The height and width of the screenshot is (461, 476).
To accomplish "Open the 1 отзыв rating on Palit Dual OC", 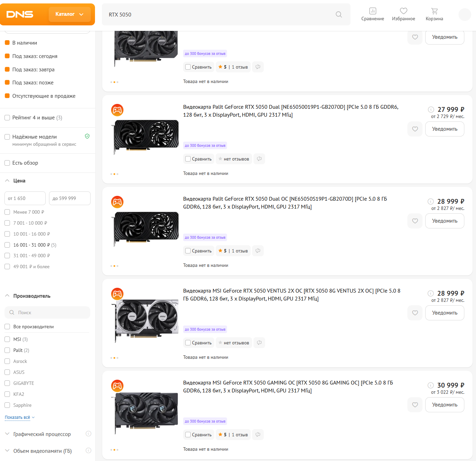I will click(233, 251).
